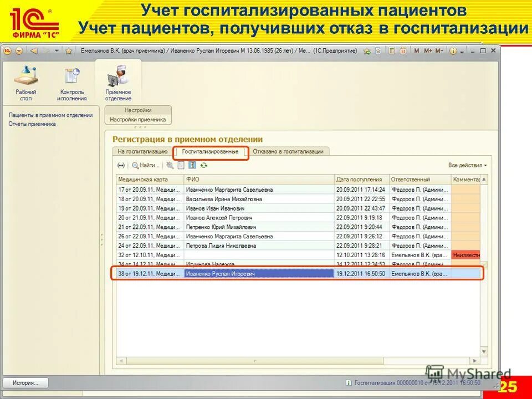Open the info help icon
This screenshot has height=399, width=532.
[x=453, y=51]
